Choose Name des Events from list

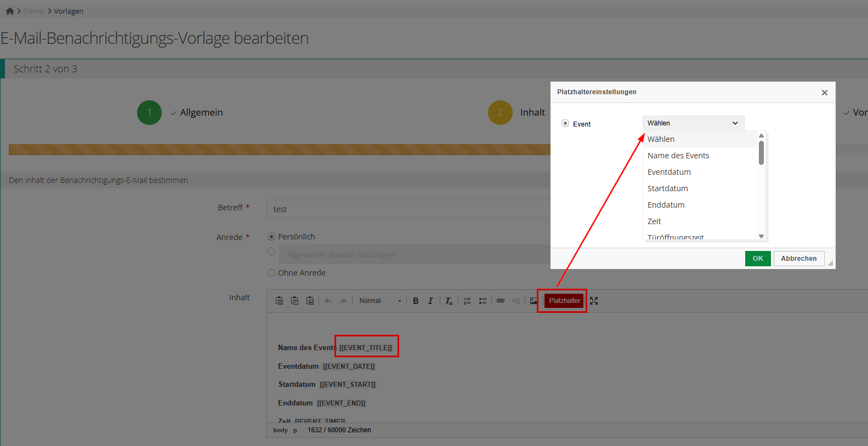click(x=678, y=156)
